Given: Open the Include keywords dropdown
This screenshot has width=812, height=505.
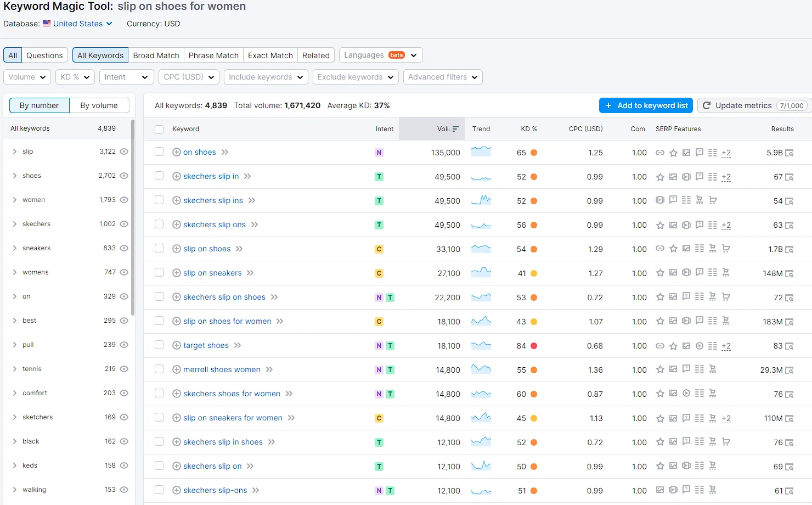Looking at the screenshot, I should pos(266,77).
